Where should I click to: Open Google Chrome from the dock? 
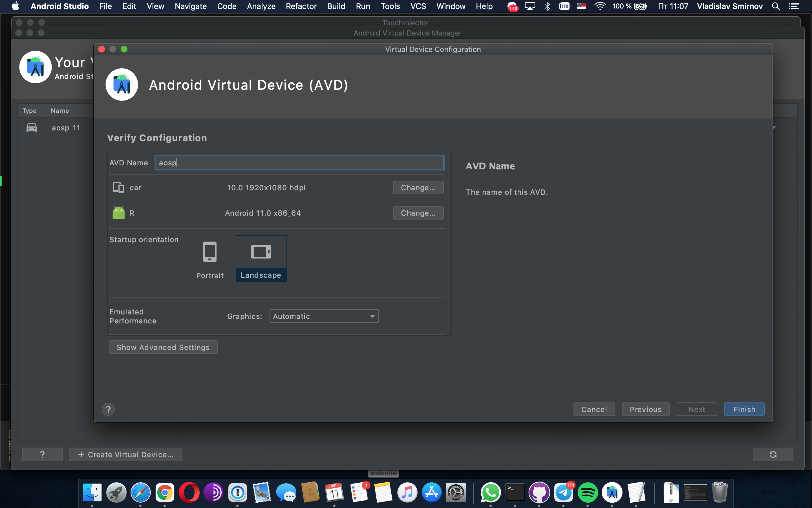pos(165,492)
